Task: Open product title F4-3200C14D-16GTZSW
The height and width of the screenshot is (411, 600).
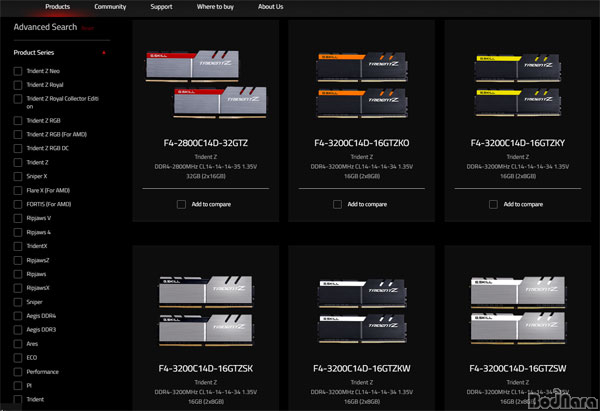Action: (518, 369)
